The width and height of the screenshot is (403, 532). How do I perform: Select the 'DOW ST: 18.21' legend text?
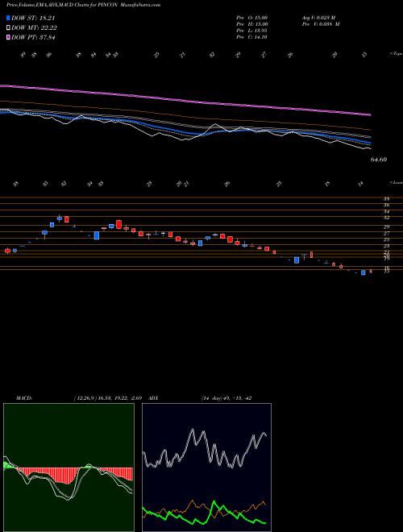[33, 19]
